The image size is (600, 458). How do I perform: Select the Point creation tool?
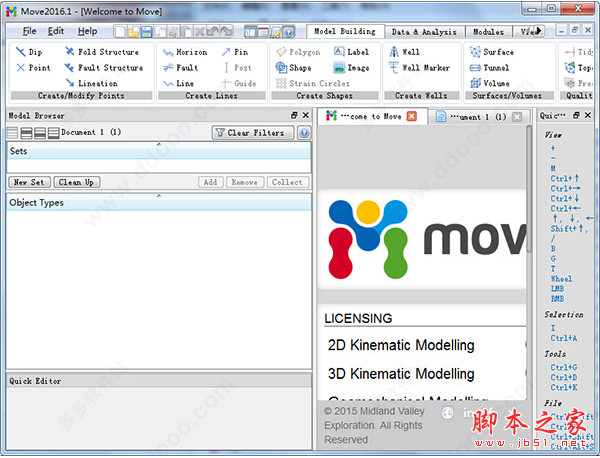pyautogui.click(x=33, y=68)
